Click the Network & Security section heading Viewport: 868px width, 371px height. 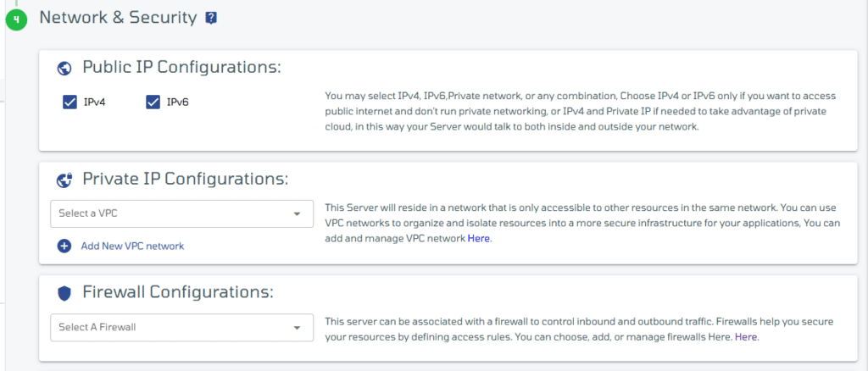[x=118, y=18]
